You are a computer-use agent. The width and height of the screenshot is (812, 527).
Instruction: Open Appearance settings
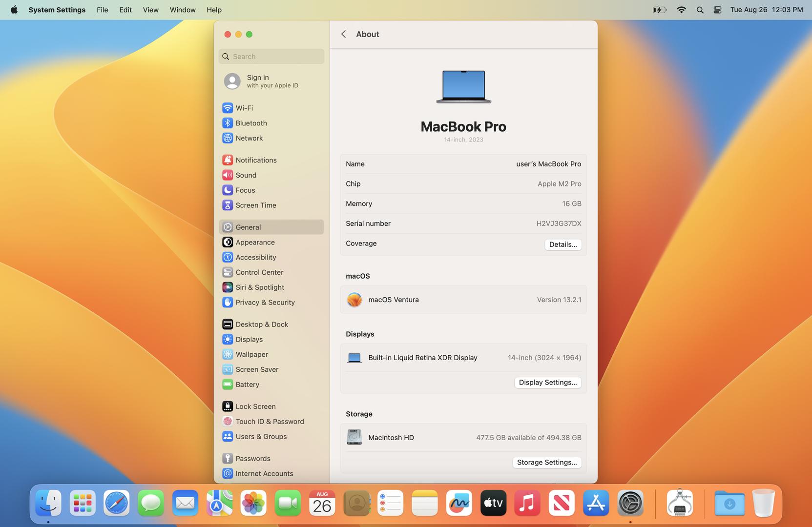point(271,242)
